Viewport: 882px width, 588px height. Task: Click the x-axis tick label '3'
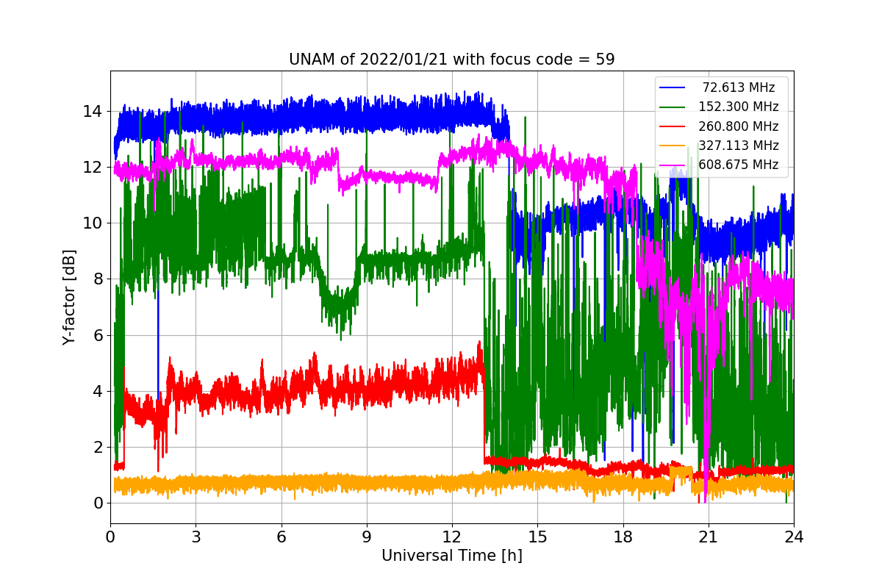click(196, 537)
